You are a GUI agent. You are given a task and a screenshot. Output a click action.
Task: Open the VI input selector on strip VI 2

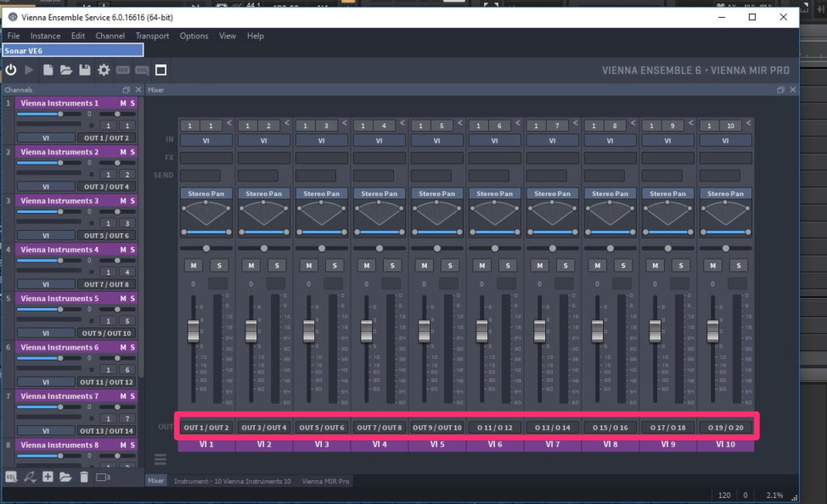pos(264,141)
